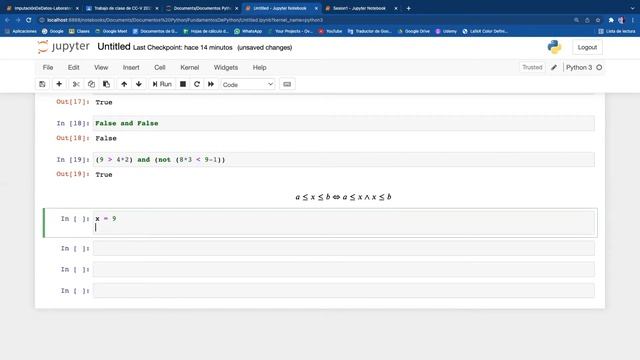Screen dimensions: 640x360
Task: Click code cell In [18] False and False
Action: pyautogui.click(x=344, y=123)
